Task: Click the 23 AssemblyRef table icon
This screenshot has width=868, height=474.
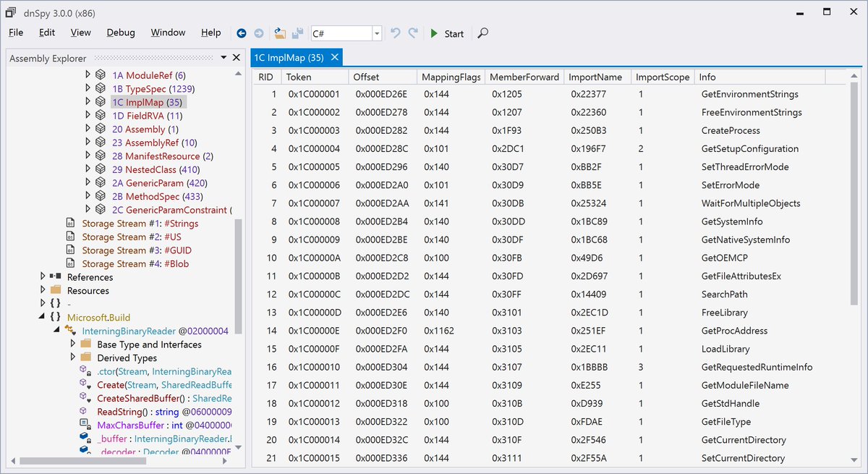Action: tap(101, 143)
